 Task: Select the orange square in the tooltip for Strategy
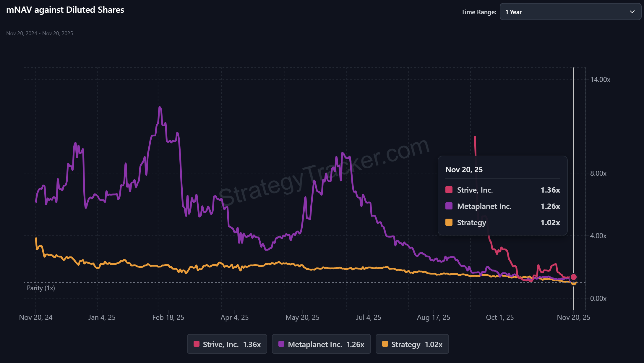448,222
